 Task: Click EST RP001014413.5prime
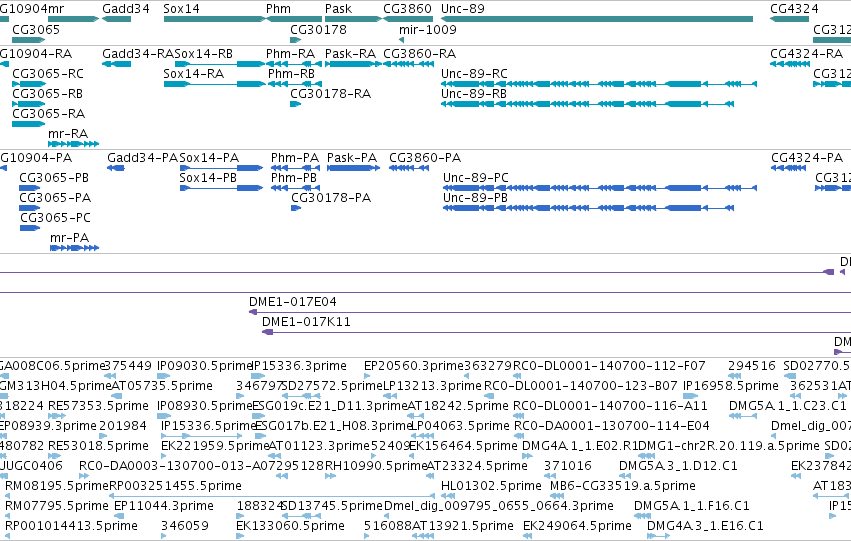pos(71,526)
